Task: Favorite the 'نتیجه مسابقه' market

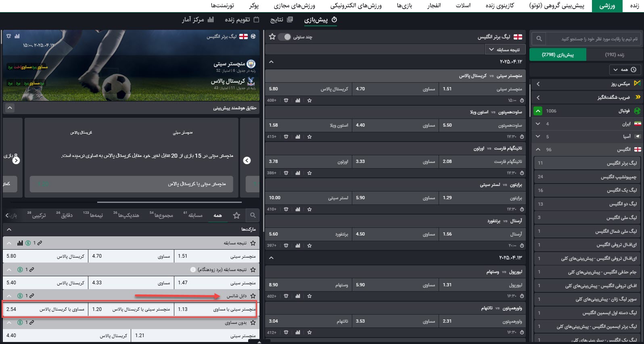Action: pos(253,243)
